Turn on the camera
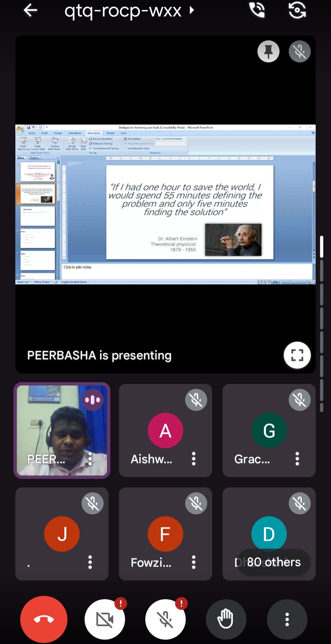This screenshot has width=331, height=644. tap(105, 619)
